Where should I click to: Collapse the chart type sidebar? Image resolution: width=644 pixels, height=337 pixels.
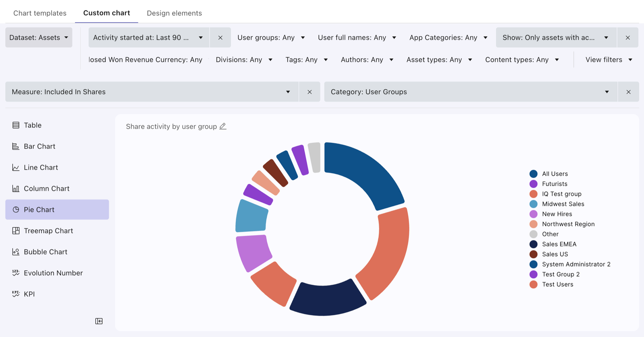point(99,321)
